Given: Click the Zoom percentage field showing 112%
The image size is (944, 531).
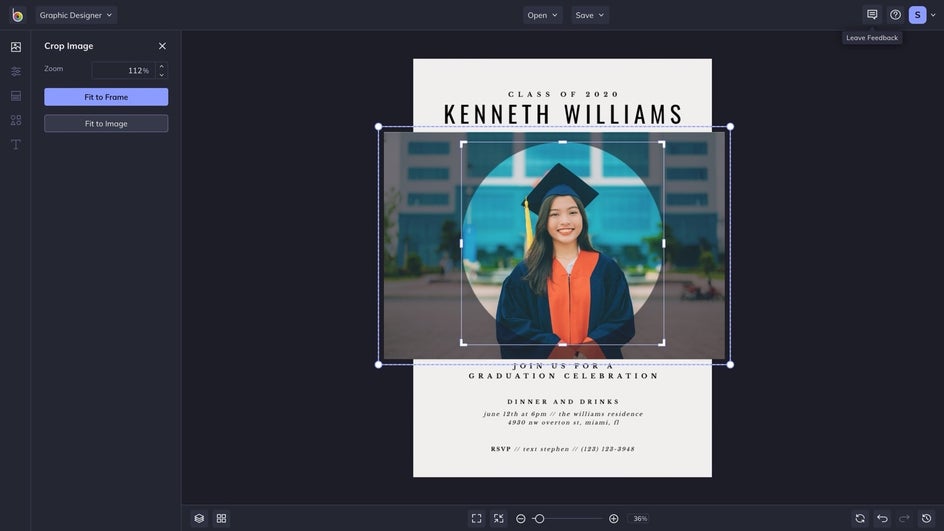Looking at the screenshot, I should coord(123,70).
